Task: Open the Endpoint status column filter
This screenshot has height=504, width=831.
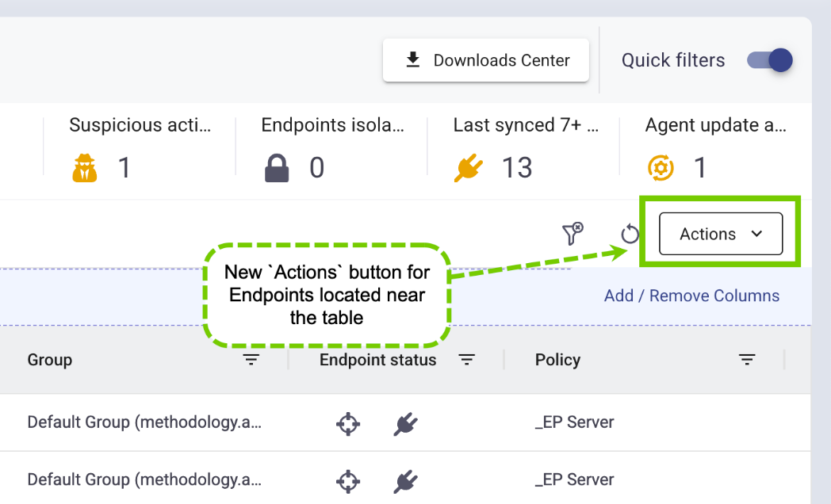Action: (466, 360)
